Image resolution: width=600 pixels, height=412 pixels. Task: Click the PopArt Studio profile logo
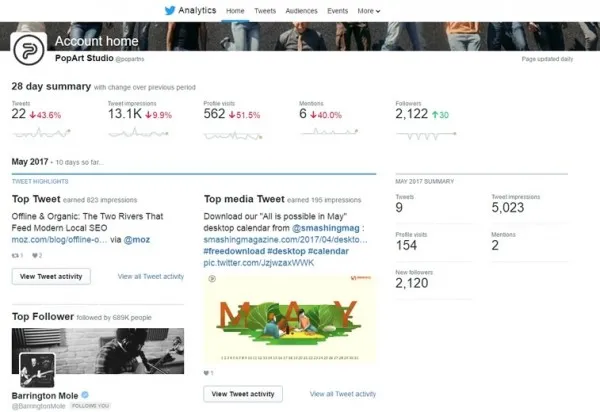click(29, 50)
